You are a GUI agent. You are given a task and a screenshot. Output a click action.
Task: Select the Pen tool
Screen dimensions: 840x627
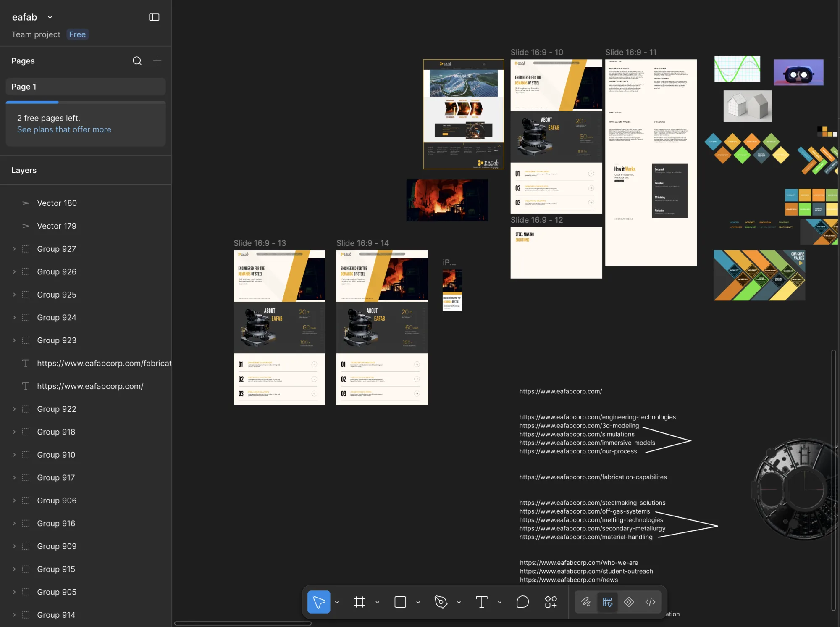click(441, 602)
